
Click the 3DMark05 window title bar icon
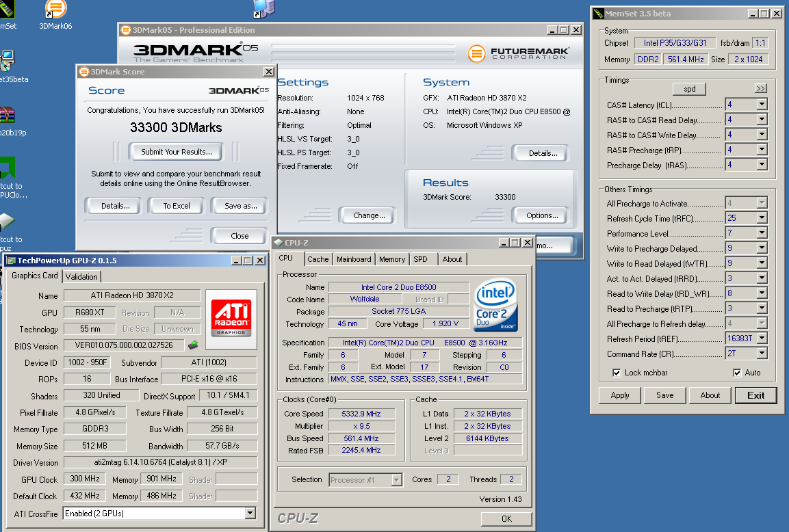coord(126,30)
